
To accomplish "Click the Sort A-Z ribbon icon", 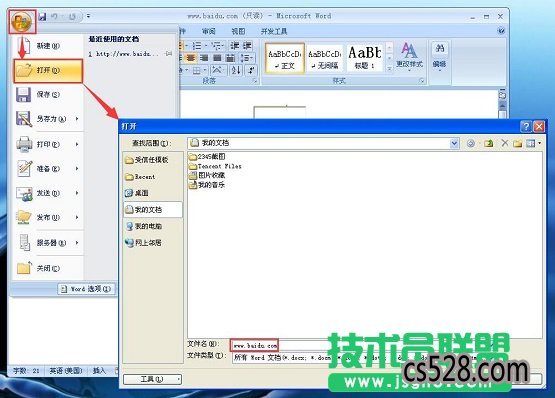I will pos(236,70).
